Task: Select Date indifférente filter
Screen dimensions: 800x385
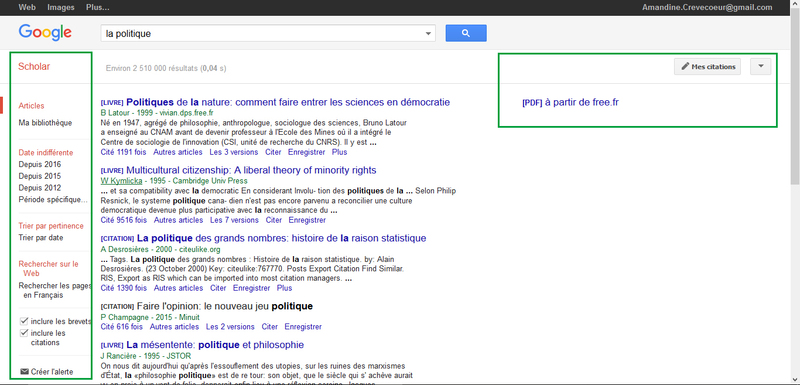Action: 46,152
